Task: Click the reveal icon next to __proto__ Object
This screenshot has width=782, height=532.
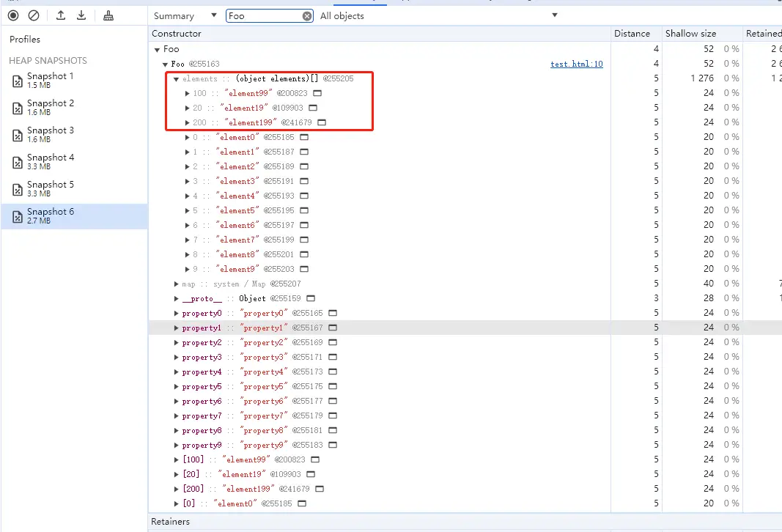Action: 311,298
